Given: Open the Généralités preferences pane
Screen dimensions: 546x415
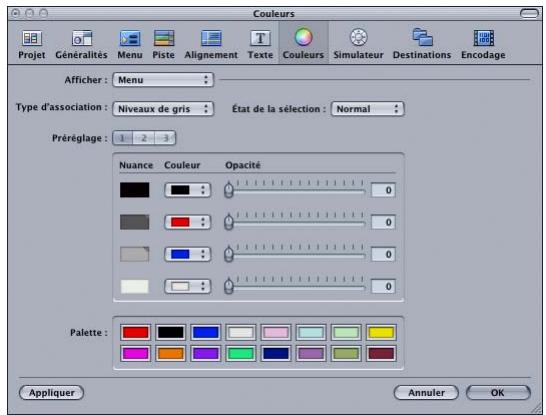Looking at the screenshot, I should point(81,45).
